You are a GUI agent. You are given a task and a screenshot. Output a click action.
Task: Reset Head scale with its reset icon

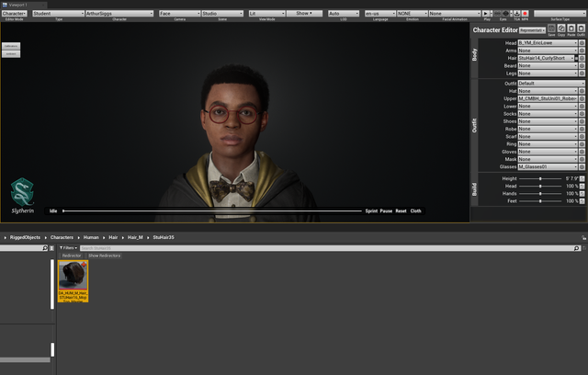point(582,187)
